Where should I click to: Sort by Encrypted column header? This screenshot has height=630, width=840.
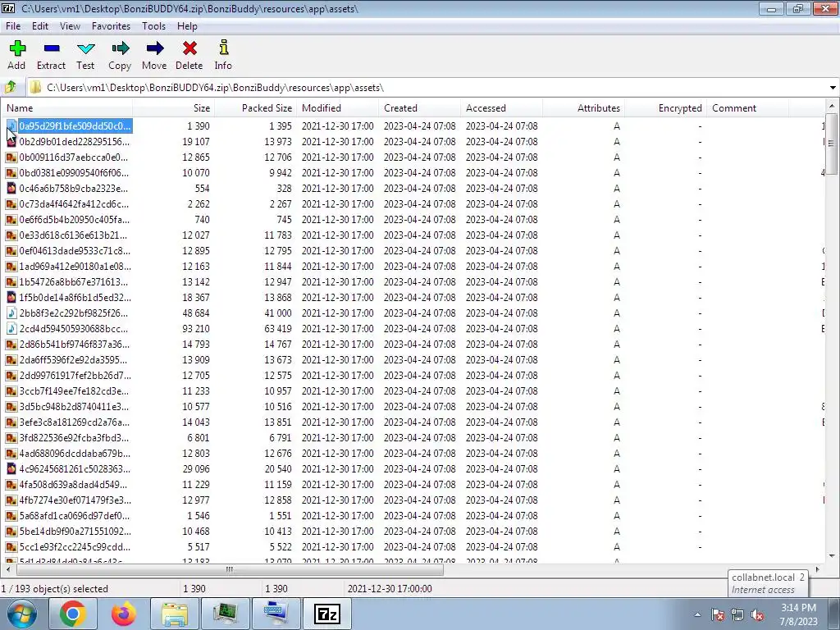(665, 107)
